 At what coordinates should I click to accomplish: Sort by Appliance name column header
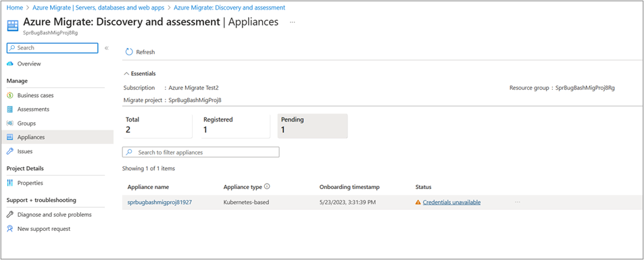coord(148,187)
